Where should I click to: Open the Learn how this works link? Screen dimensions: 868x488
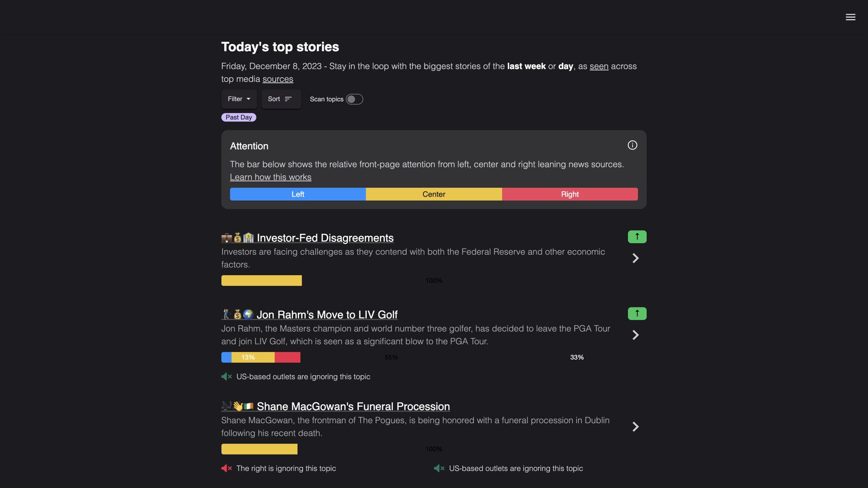[x=270, y=177]
